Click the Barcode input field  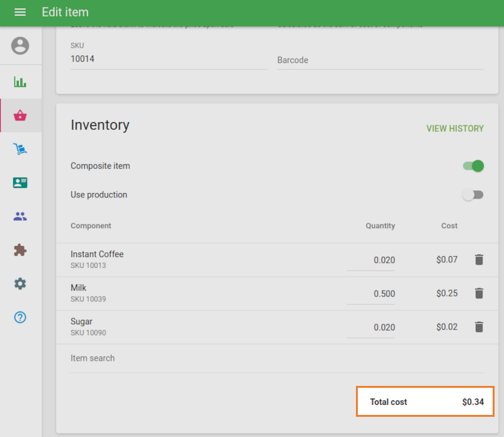[x=379, y=60]
